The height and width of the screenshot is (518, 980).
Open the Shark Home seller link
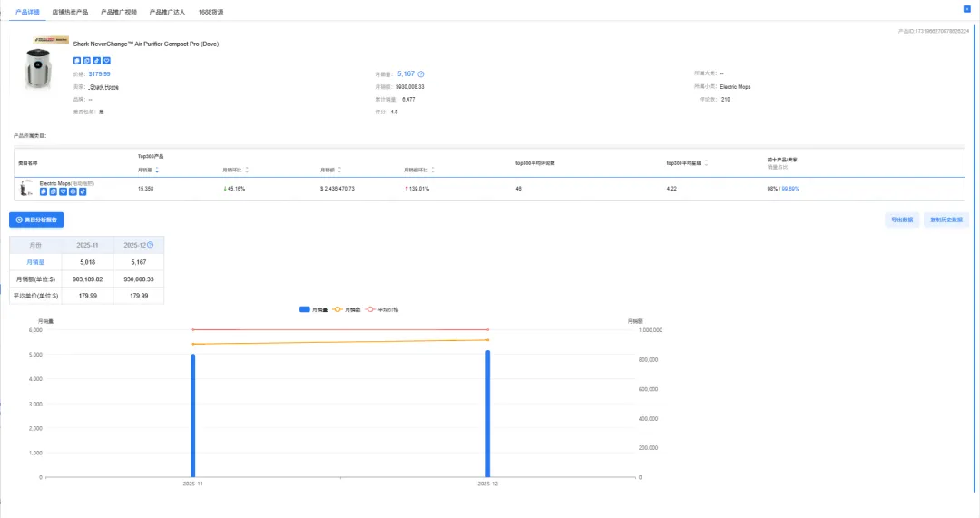point(104,87)
